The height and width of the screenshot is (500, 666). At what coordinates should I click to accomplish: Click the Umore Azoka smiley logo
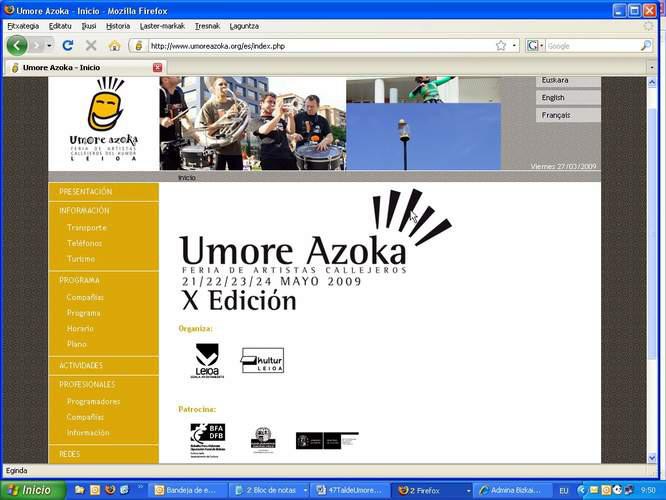[104, 119]
